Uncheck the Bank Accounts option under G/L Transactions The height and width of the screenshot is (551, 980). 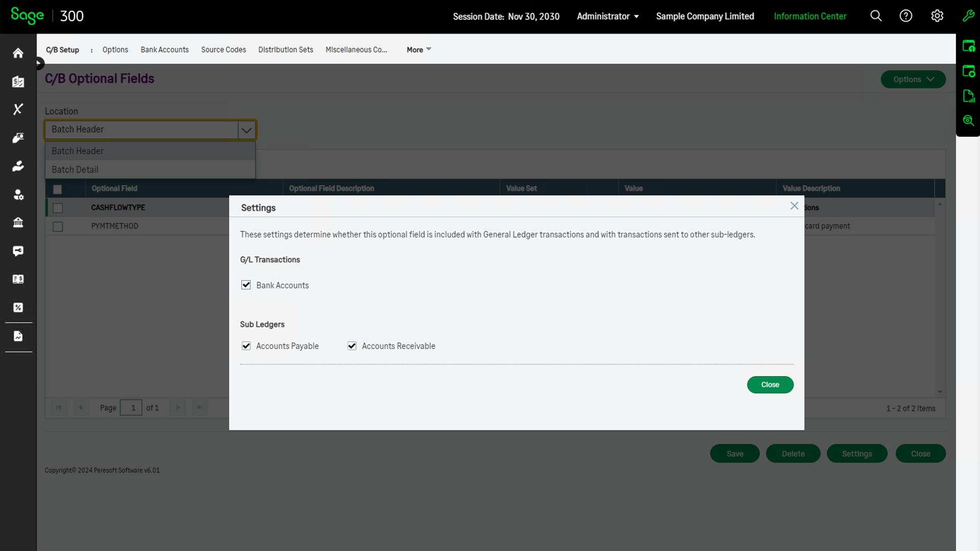[246, 285]
